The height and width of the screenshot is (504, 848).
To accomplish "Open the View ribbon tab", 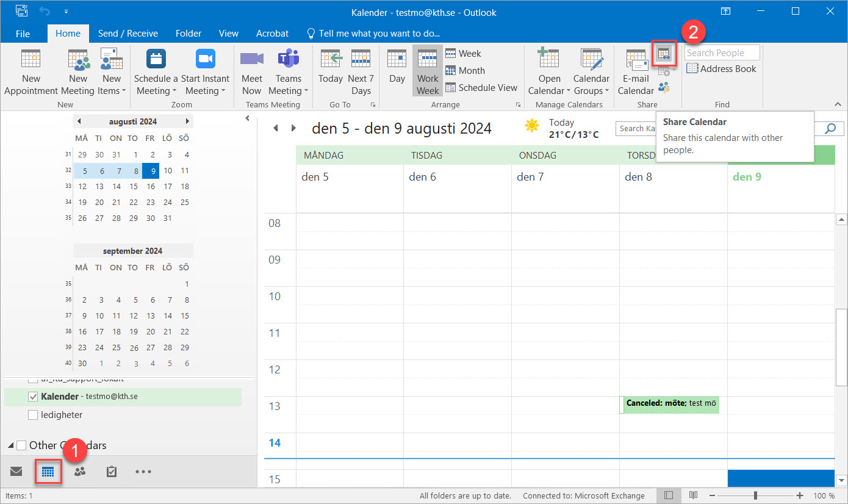I will (229, 34).
